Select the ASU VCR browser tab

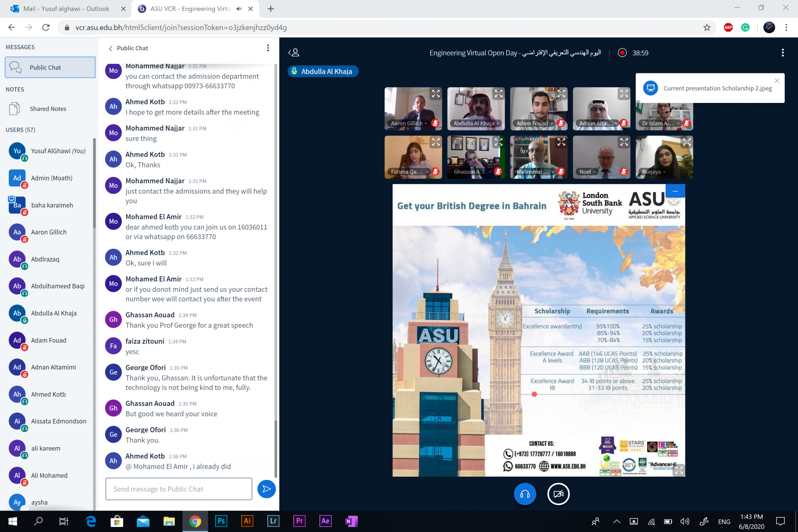(190, 9)
